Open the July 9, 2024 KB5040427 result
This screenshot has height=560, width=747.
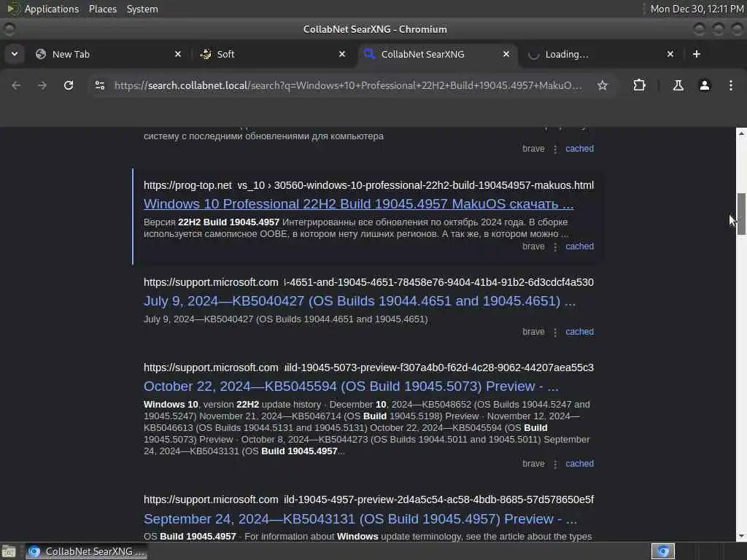(x=360, y=301)
